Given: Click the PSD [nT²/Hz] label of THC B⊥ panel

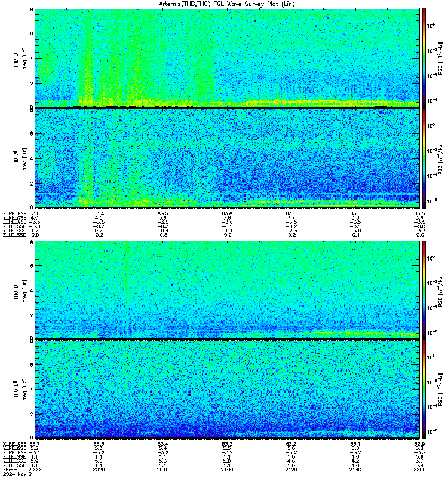Looking at the screenshot, I should point(441,290).
